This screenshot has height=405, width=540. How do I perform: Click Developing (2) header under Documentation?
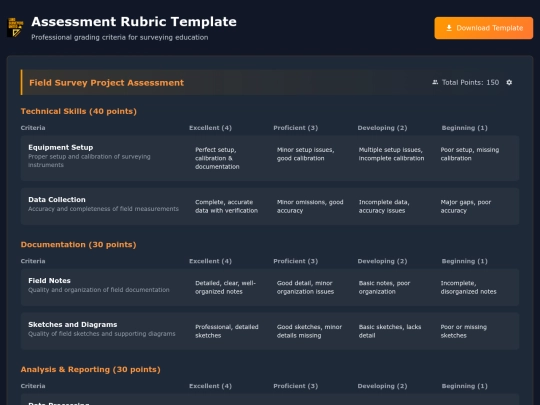pos(382,261)
